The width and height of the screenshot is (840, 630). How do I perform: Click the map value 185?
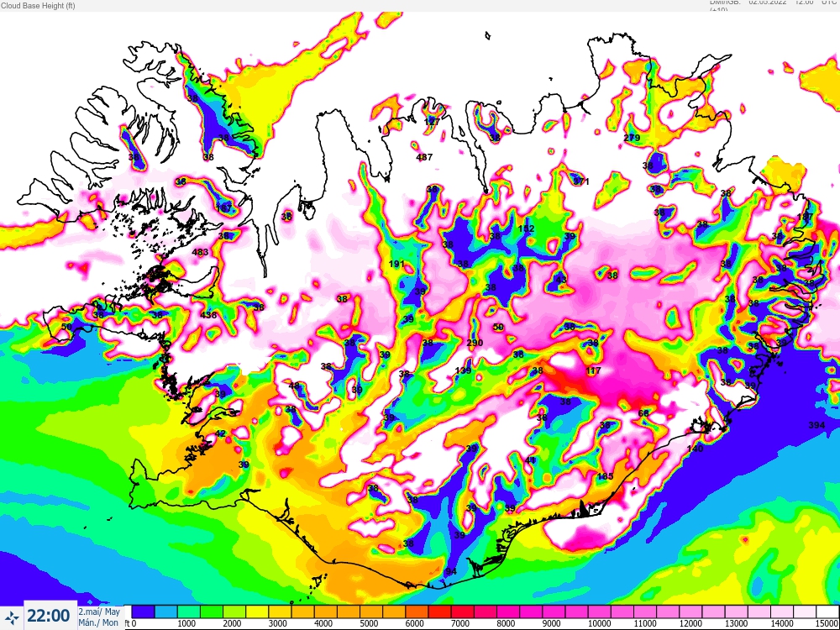(605, 476)
